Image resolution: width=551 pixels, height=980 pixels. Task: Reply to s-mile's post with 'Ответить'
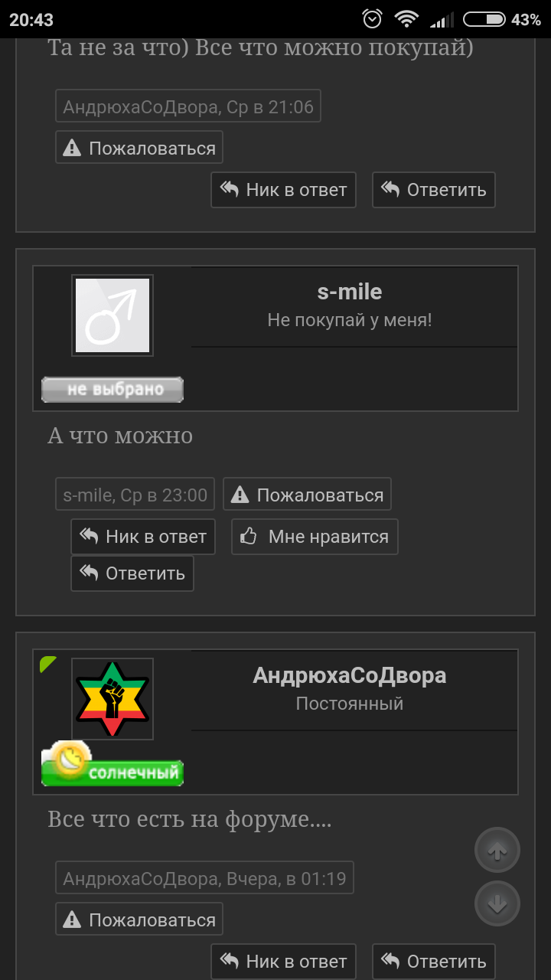click(x=132, y=573)
